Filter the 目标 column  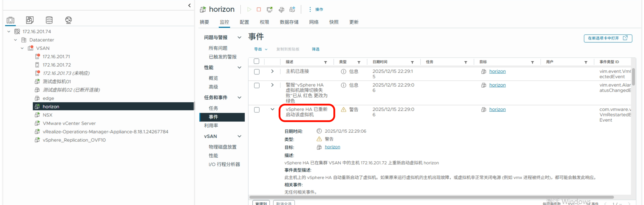tap(532, 62)
